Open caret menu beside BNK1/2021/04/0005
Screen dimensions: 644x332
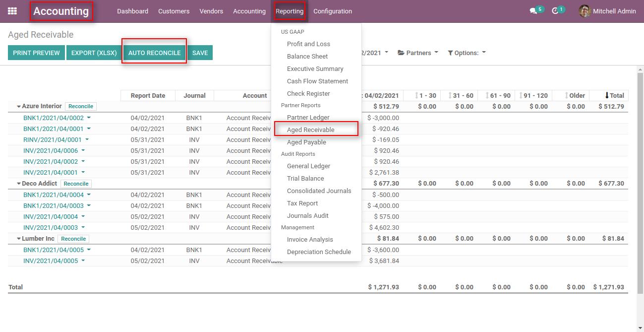[x=89, y=250]
